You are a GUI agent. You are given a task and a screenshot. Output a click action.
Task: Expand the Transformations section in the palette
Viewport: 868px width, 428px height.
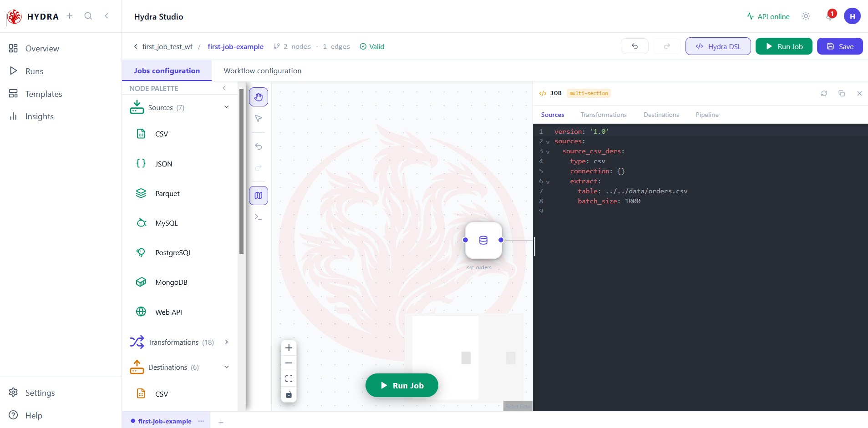point(227,342)
